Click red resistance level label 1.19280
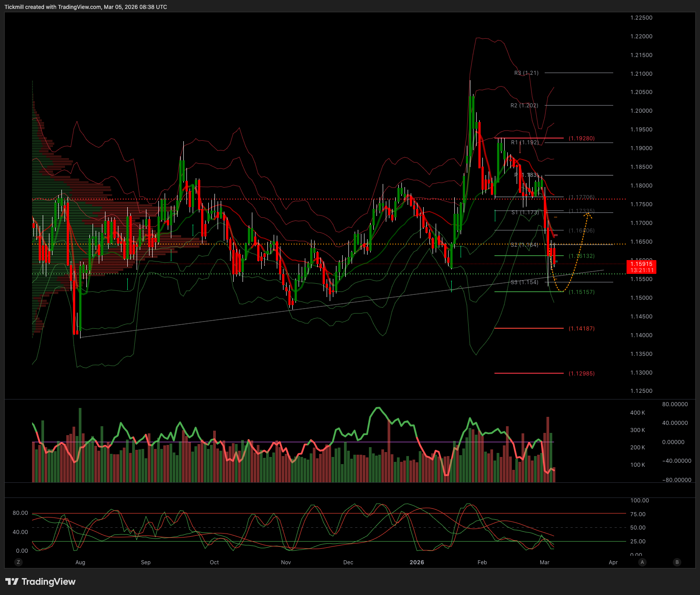This screenshot has height=595, width=700. (581, 139)
